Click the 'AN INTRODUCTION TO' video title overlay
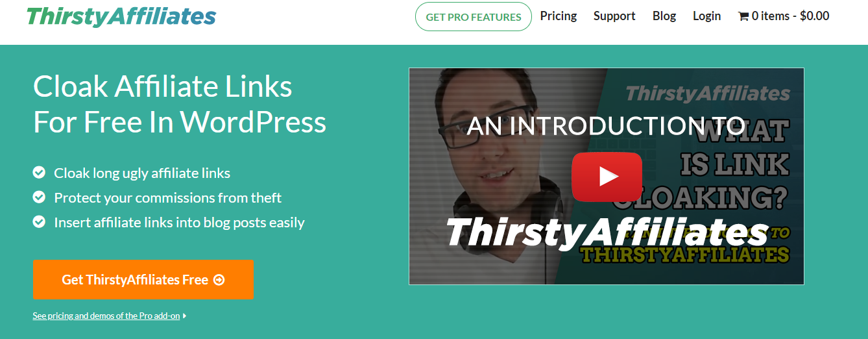This screenshot has width=868, height=339. click(605, 126)
